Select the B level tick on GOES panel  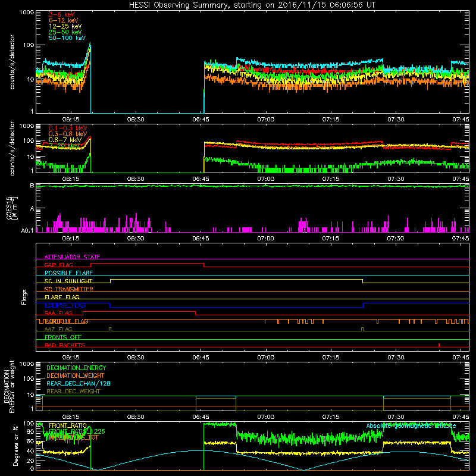[x=32, y=185]
